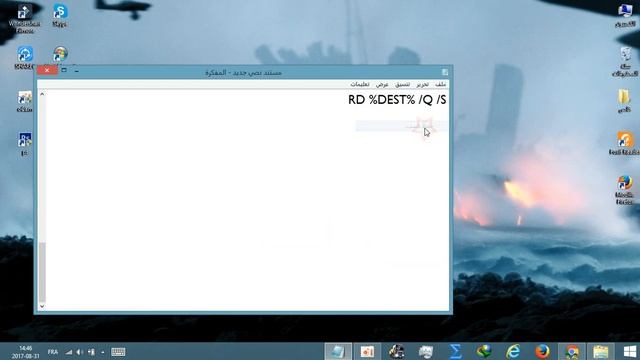
Task: Launch Firefox from the taskbar
Action: pyautogui.click(x=542, y=351)
